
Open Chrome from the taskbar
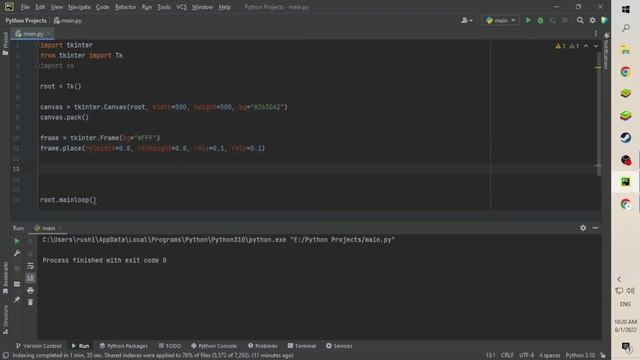(x=625, y=72)
